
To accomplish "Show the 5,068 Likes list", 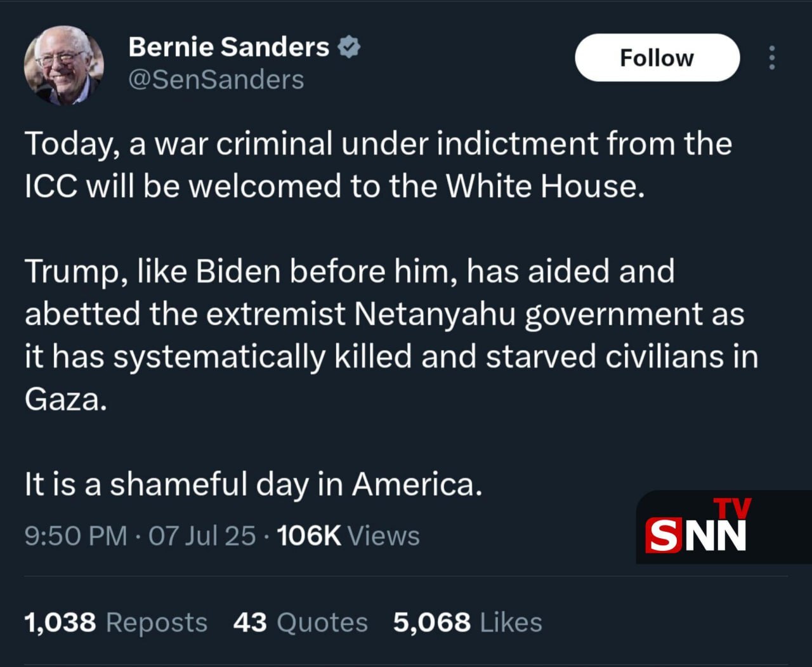I will click(x=467, y=623).
